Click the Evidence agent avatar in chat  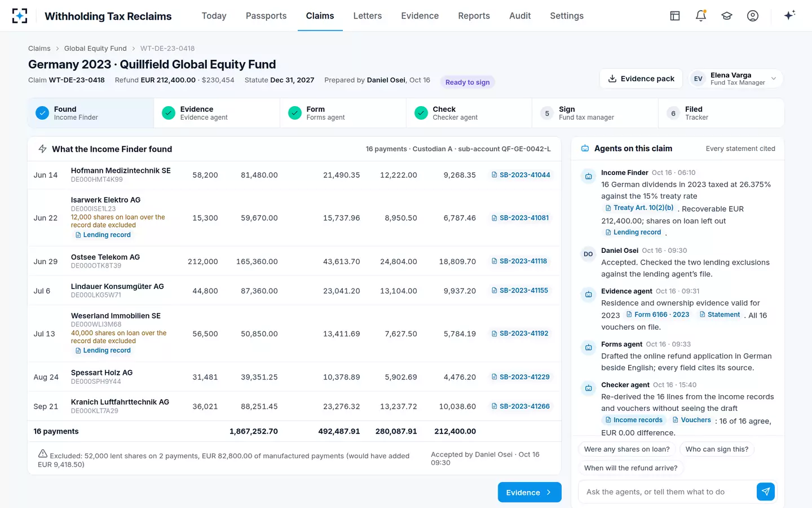click(x=588, y=295)
